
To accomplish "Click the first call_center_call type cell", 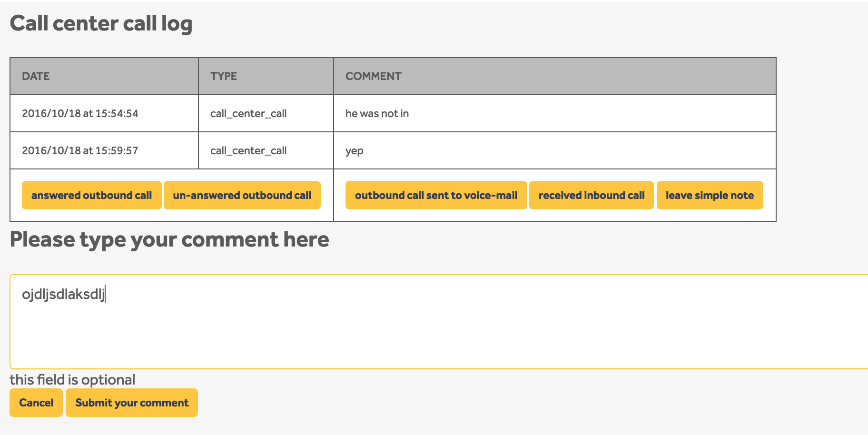I will tap(248, 113).
